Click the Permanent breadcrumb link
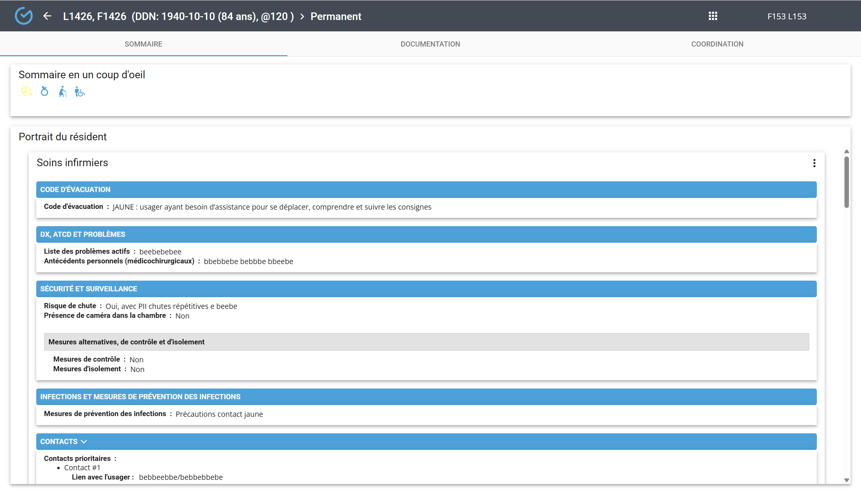 click(x=336, y=17)
